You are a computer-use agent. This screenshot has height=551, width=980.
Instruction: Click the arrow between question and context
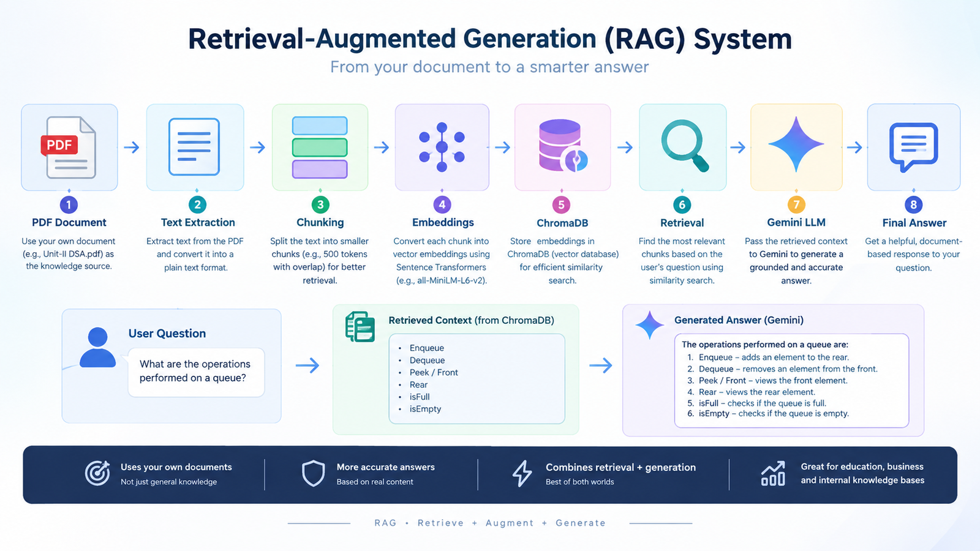(307, 365)
